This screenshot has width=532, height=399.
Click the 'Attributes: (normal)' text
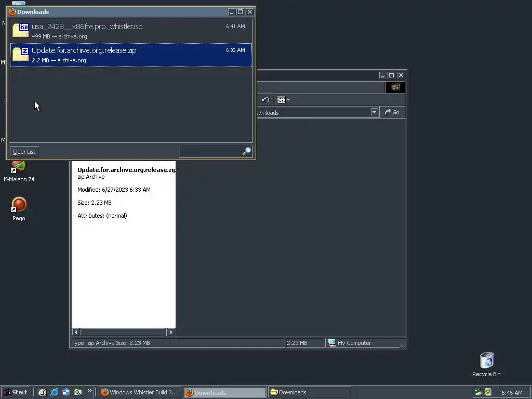pos(102,216)
